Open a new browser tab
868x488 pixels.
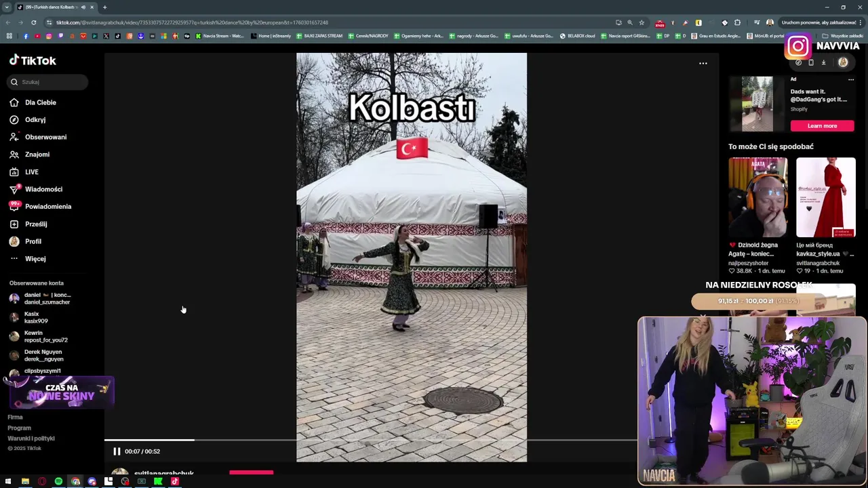[x=104, y=7]
